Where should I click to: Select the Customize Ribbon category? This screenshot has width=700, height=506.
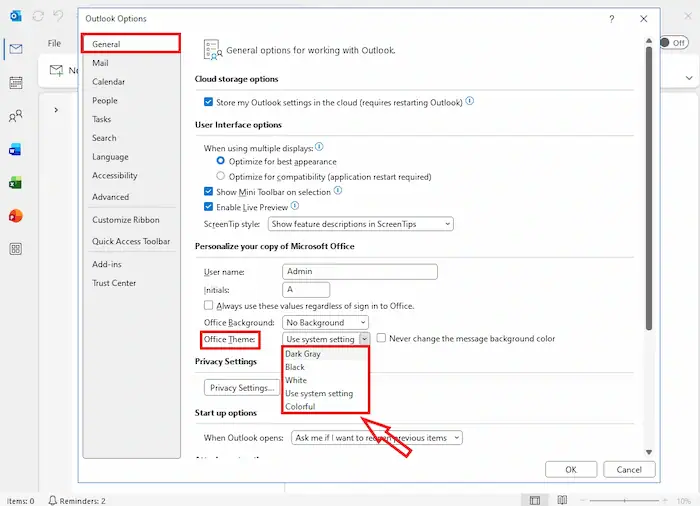(x=131, y=220)
